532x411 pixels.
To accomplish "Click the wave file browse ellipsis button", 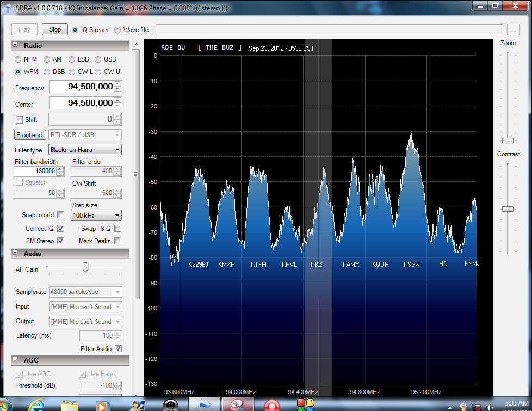I will [x=514, y=30].
